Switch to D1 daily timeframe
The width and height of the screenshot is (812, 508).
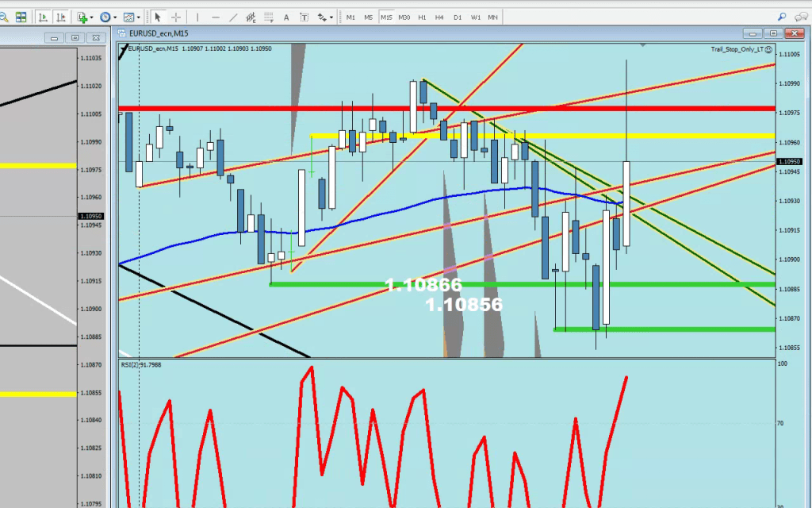coord(457,17)
